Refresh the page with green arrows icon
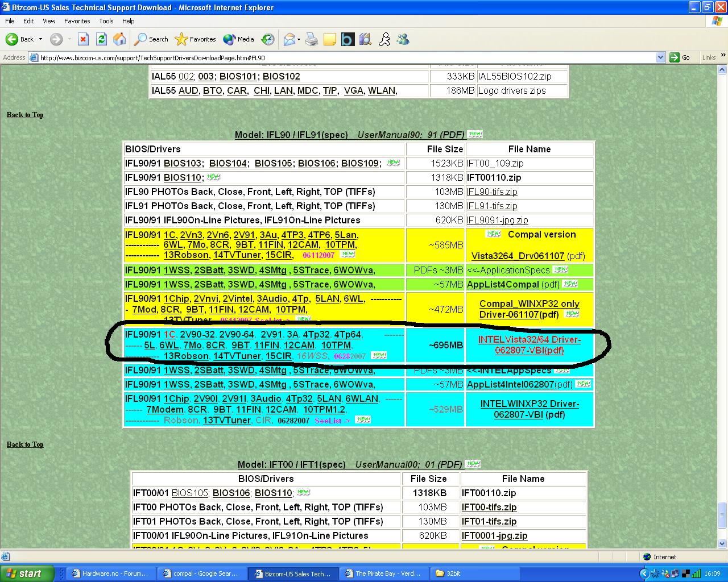This screenshot has width=728, height=582. pyautogui.click(x=101, y=39)
